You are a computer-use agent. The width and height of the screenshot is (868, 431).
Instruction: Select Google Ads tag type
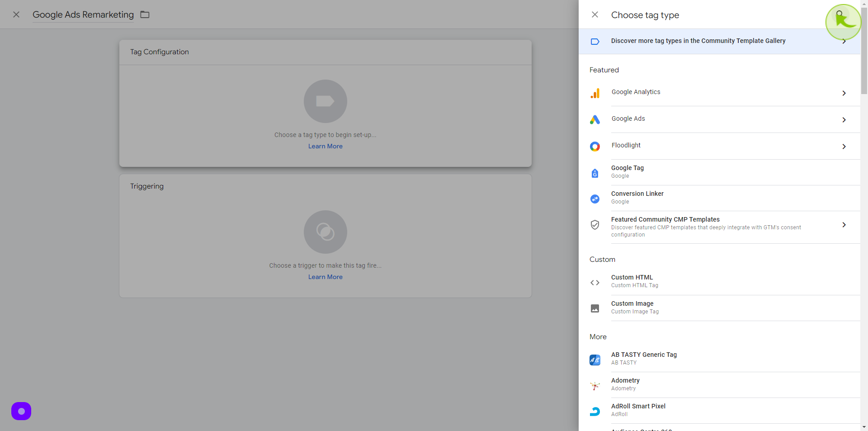click(719, 119)
